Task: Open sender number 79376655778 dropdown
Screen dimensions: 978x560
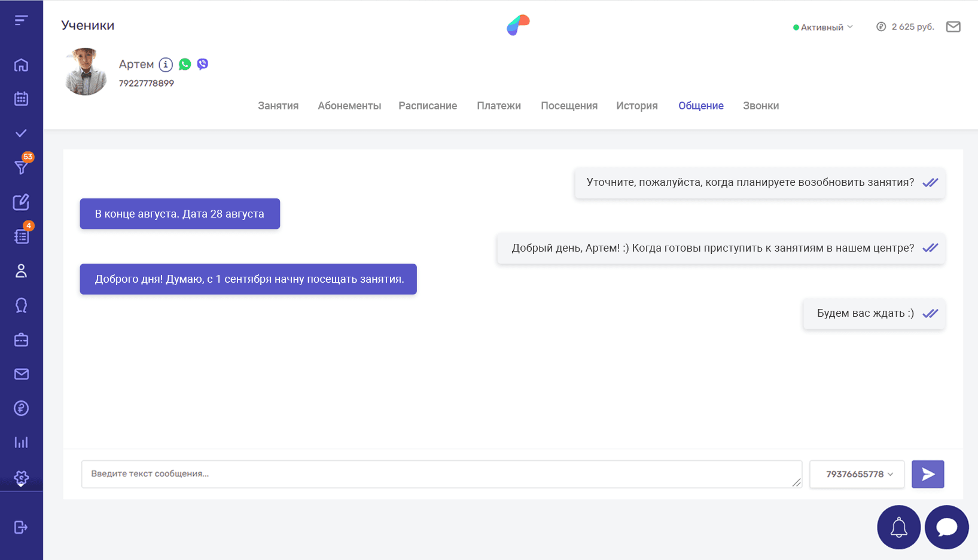Action: pyautogui.click(x=857, y=474)
